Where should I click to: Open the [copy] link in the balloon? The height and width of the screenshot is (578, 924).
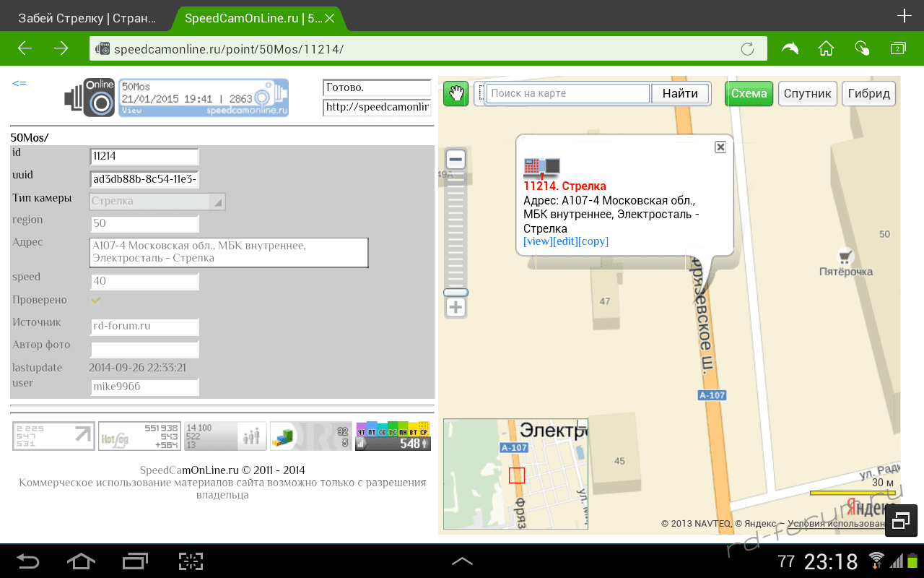click(593, 241)
